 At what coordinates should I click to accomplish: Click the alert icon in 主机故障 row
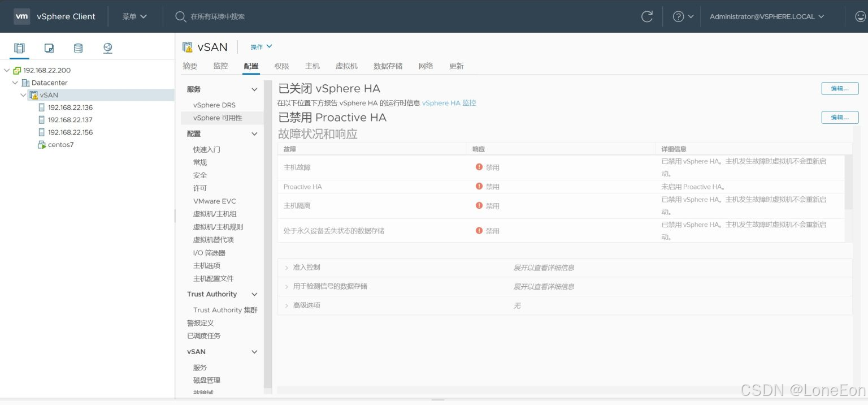pyautogui.click(x=479, y=167)
